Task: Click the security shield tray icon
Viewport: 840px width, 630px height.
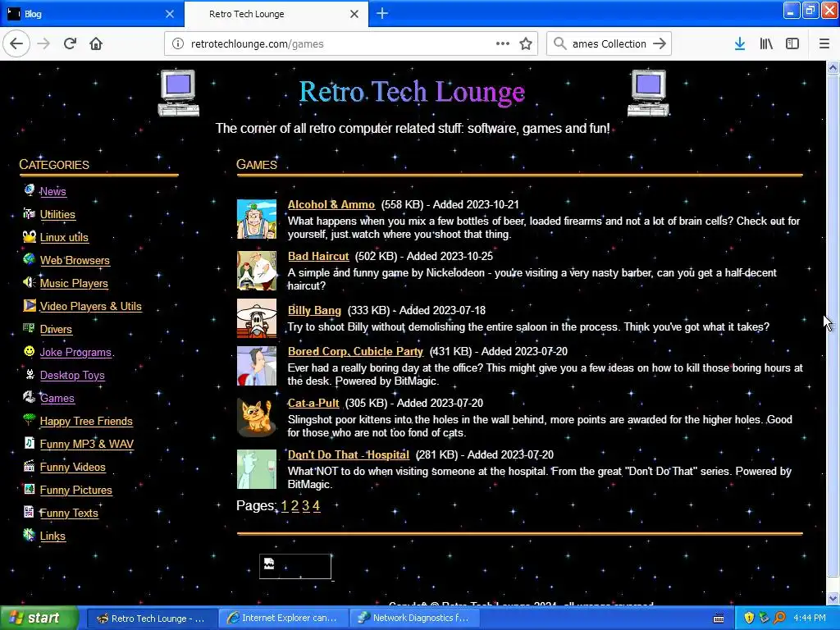Action: [x=749, y=618]
